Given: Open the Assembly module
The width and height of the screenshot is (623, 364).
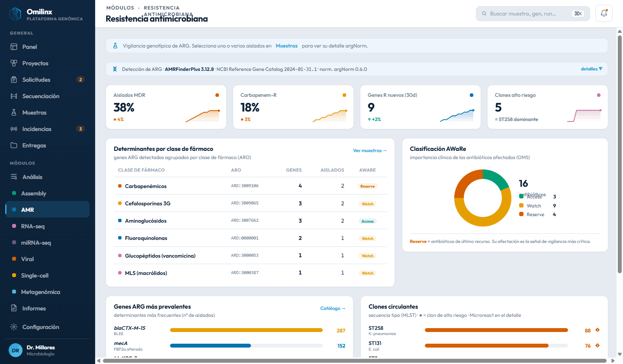Looking at the screenshot, I should tap(48, 193).
